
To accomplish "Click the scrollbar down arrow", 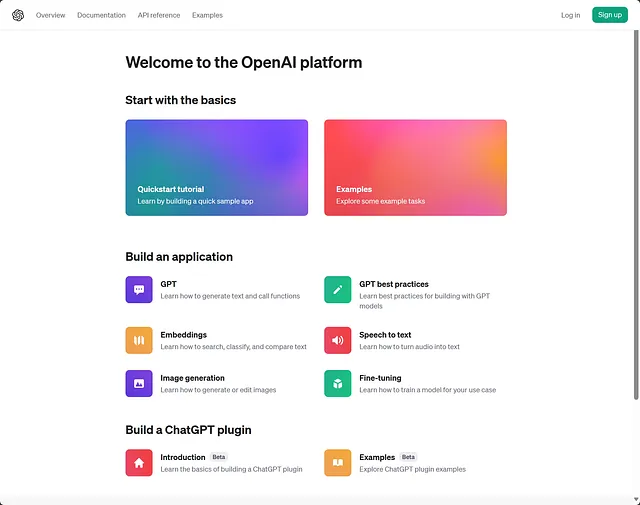I will (x=636, y=500).
